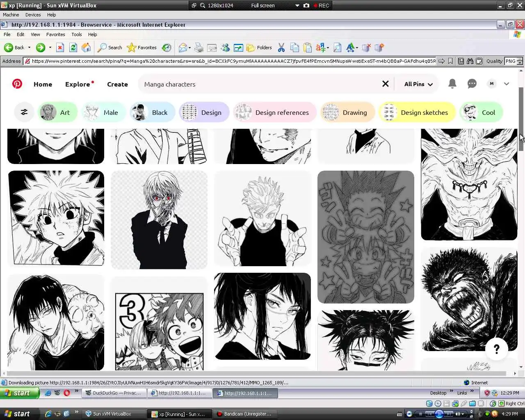Click the bookmark icon beside address bar

click(450, 61)
